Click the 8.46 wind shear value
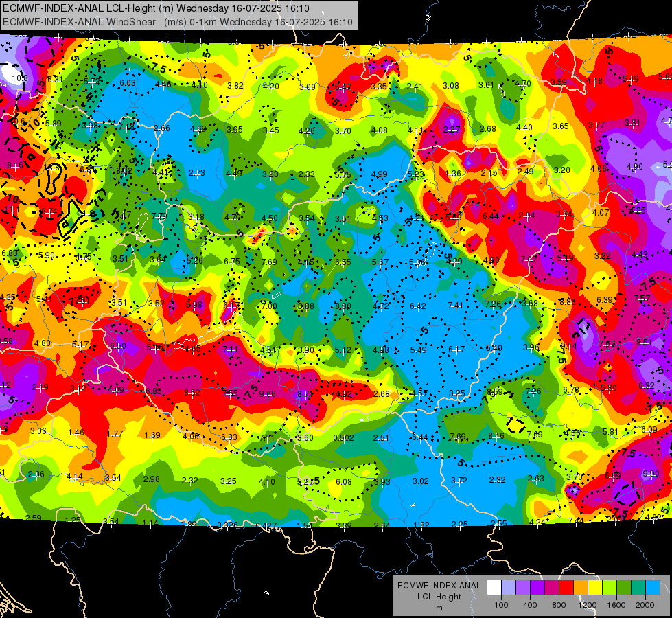This screenshot has height=618, width=672. coord(496,436)
